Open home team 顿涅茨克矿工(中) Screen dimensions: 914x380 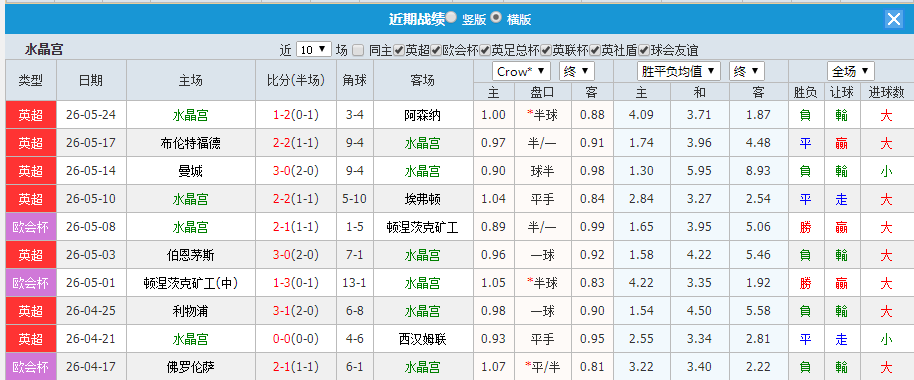190,283
